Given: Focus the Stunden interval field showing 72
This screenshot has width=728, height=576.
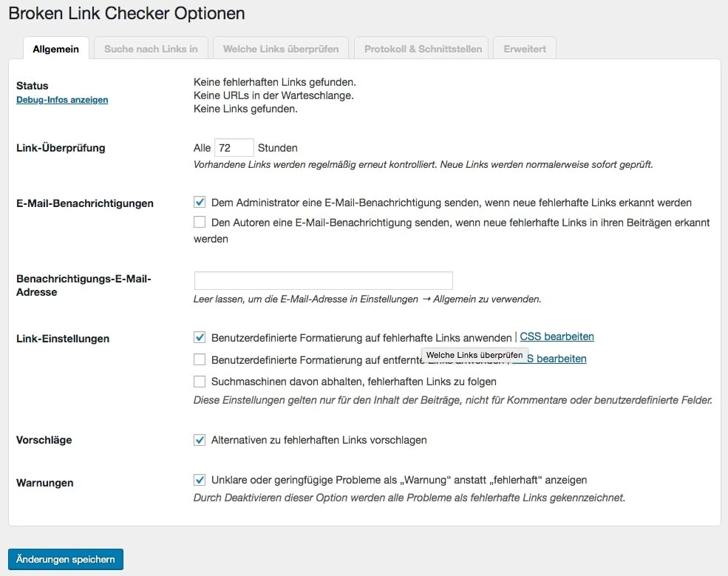Looking at the screenshot, I should pyautogui.click(x=234, y=148).
